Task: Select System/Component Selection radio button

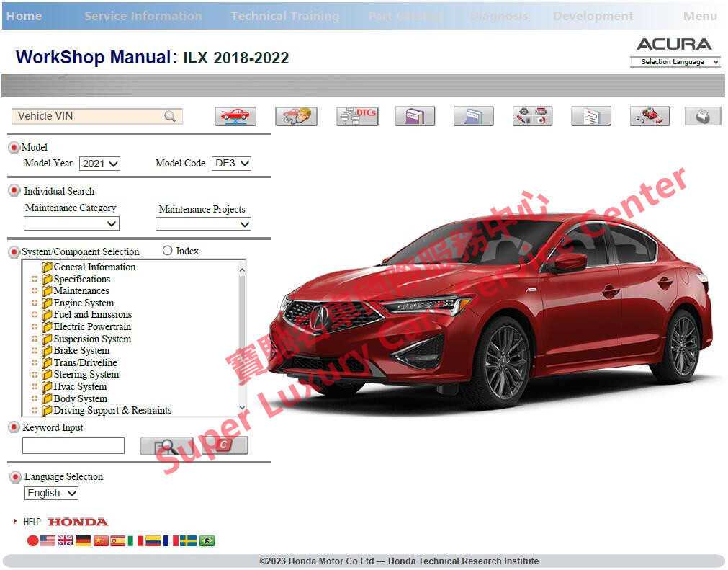Action: pyautogui.click(x=14, y=251)
